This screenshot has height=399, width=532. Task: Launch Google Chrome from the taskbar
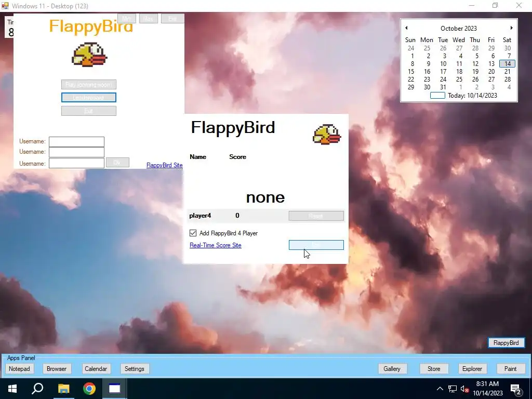pos(89,389)
